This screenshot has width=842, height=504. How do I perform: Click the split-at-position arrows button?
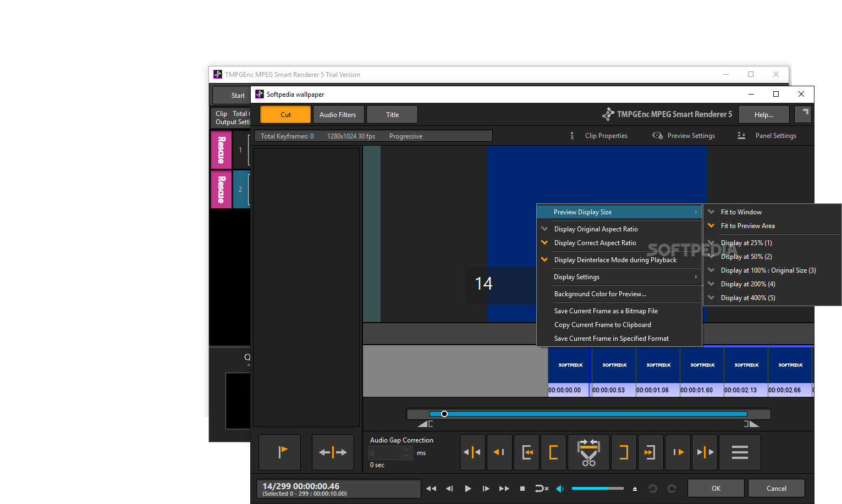pyautogui.click(x=333, y=452)
